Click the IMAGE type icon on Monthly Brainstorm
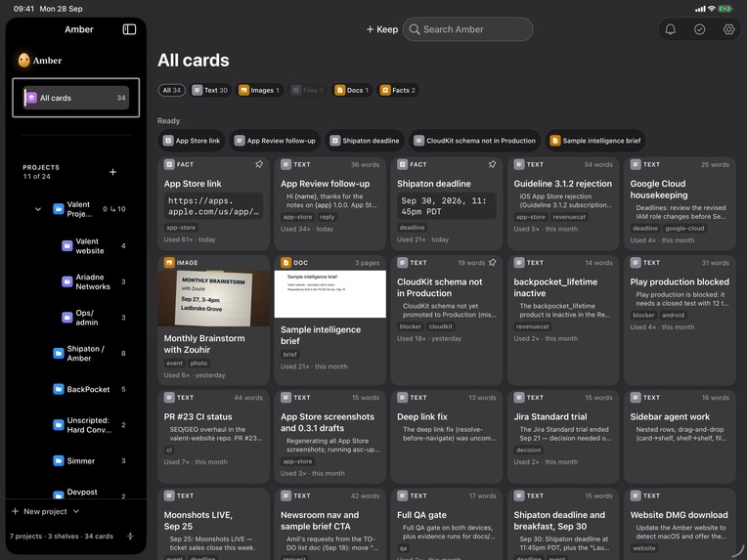747x560 pixels. (x=169, y=262)
